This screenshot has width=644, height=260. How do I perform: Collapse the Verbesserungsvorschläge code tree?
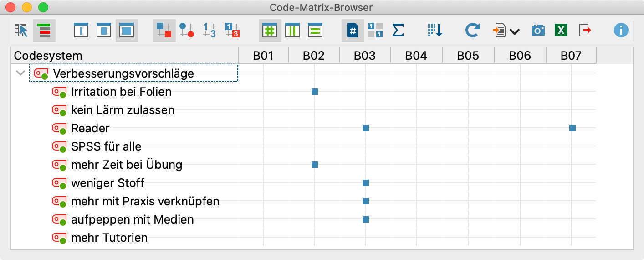coord(20,73)
